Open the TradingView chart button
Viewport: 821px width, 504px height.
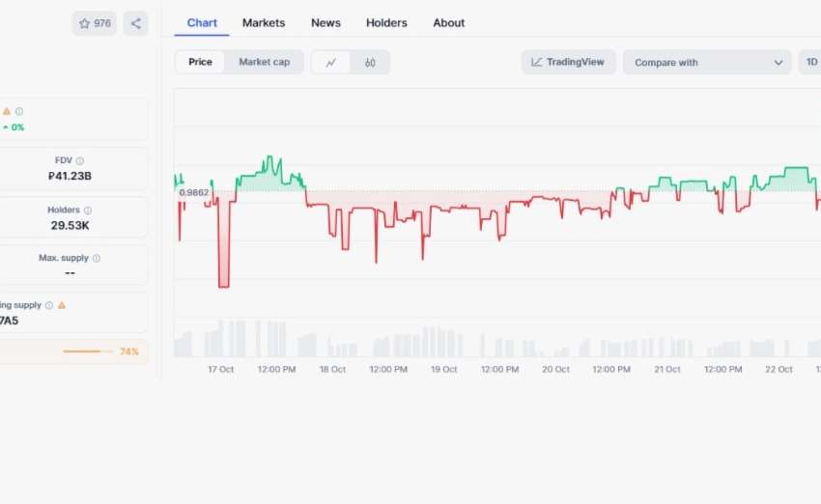coord(568,63)
